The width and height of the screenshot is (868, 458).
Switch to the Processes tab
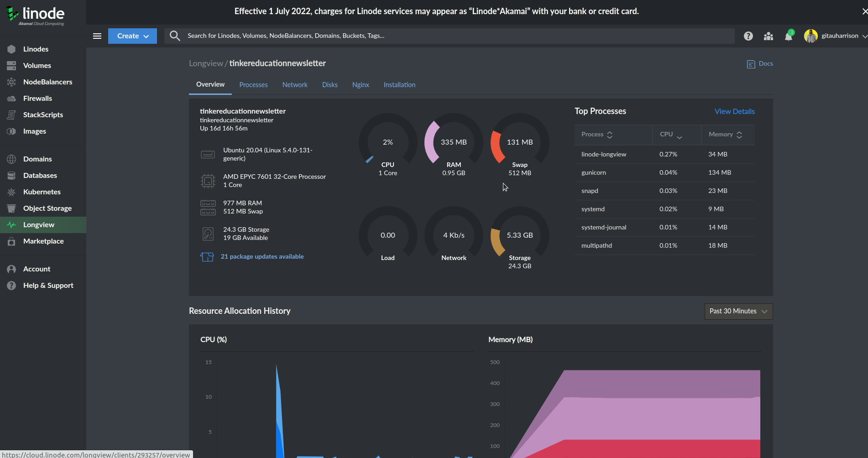(x=253, y=85)
